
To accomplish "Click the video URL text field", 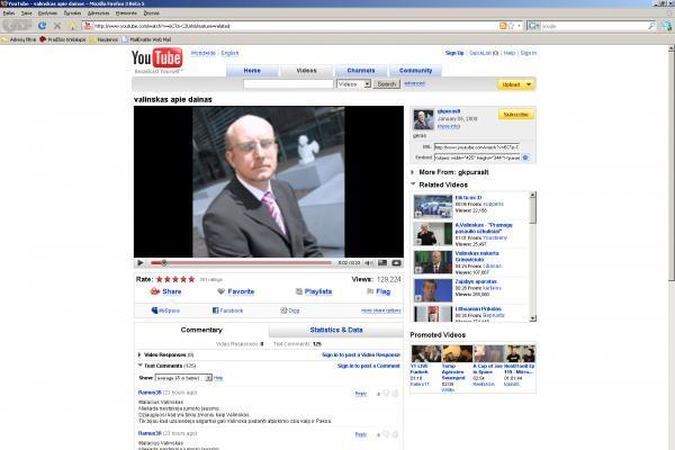I will 477,147.
